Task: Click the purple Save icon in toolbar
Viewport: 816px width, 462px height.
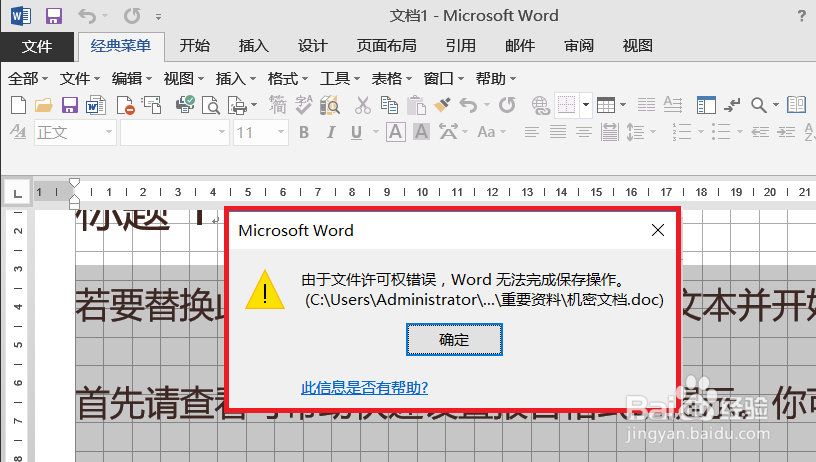Action: pyautogui.click(x=69, y=105)
